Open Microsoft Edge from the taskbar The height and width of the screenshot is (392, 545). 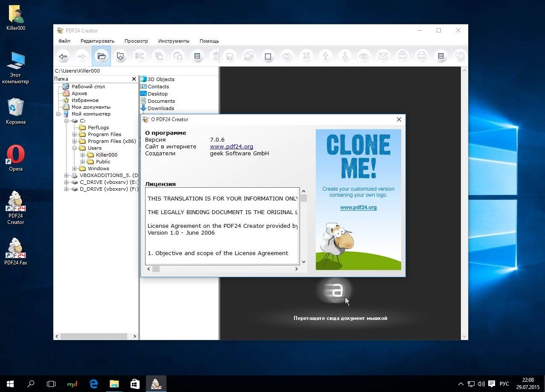(93, 384)
